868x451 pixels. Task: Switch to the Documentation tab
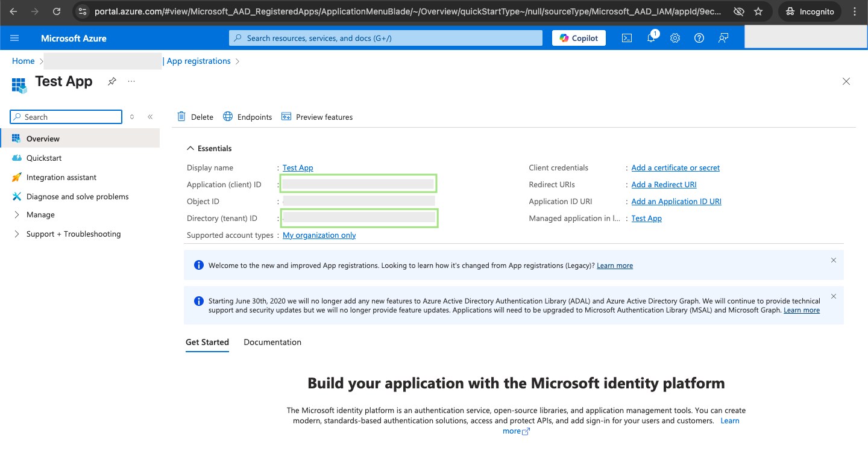[x=272, y=342]
